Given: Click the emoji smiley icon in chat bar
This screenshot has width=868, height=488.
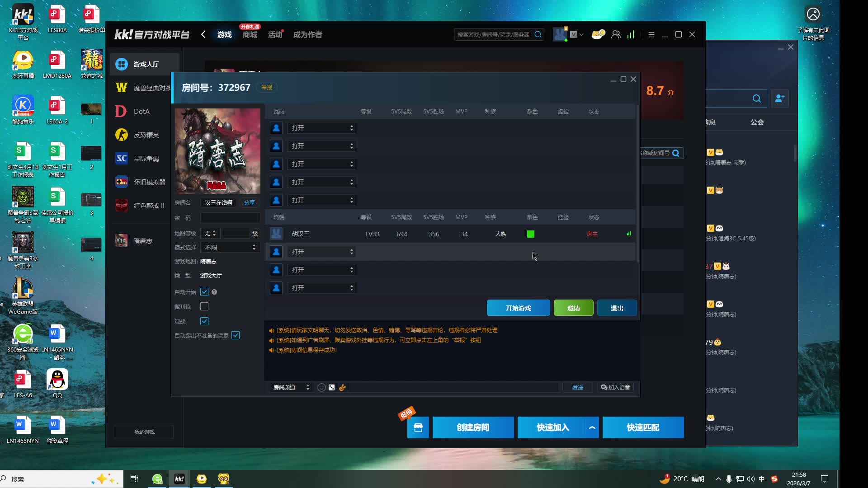Looking at the screenshot, I should click(321, 387).
